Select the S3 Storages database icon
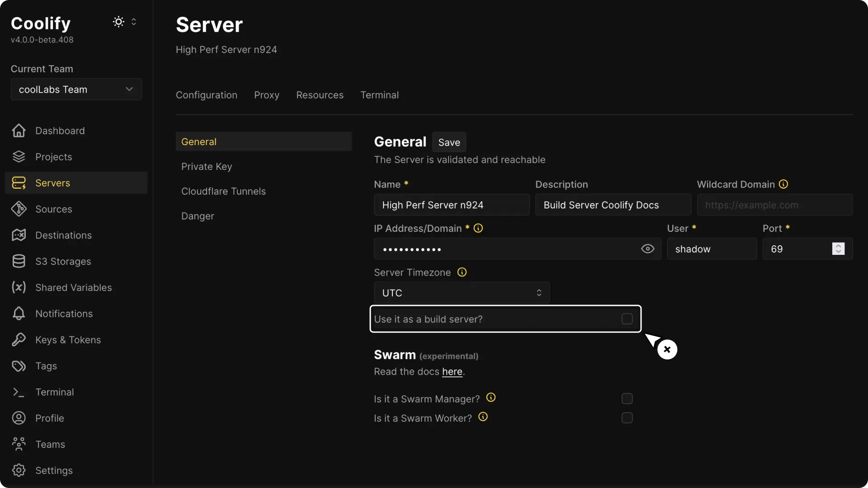 click(18, 261)
